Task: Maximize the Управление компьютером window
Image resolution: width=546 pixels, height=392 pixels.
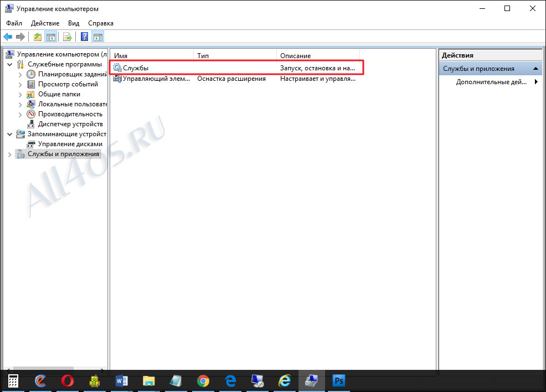Action: point(507,8)
